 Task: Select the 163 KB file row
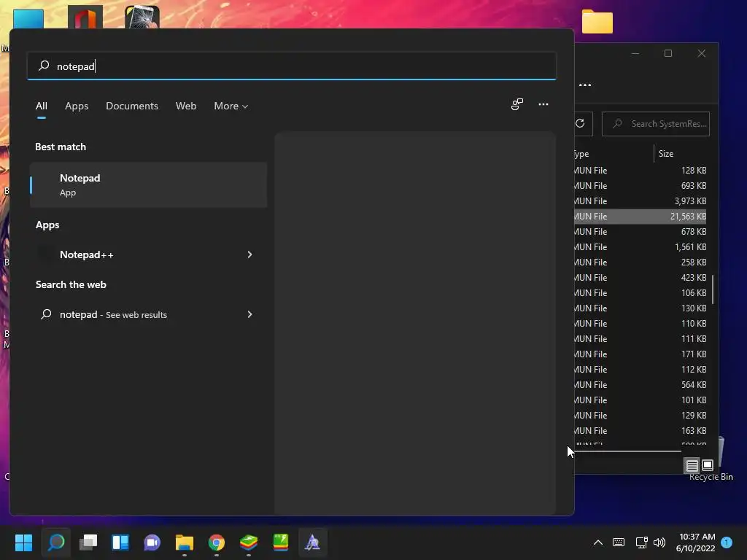tap(640, 430)
